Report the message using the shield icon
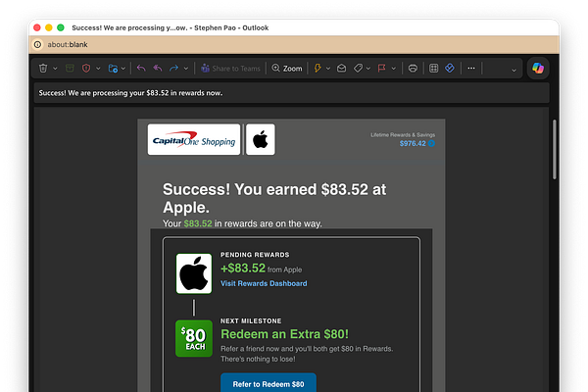Viewport: 588px width, 392px height. pos(86,69)
